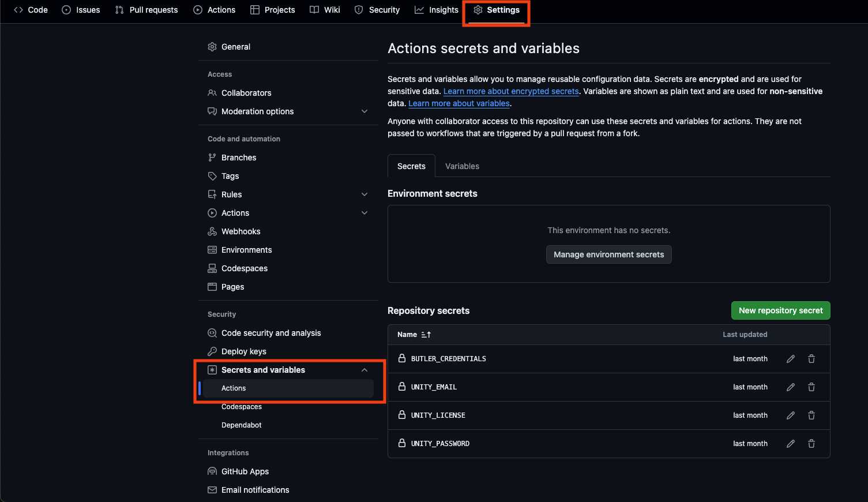Open the Insights repository tab

437,10
